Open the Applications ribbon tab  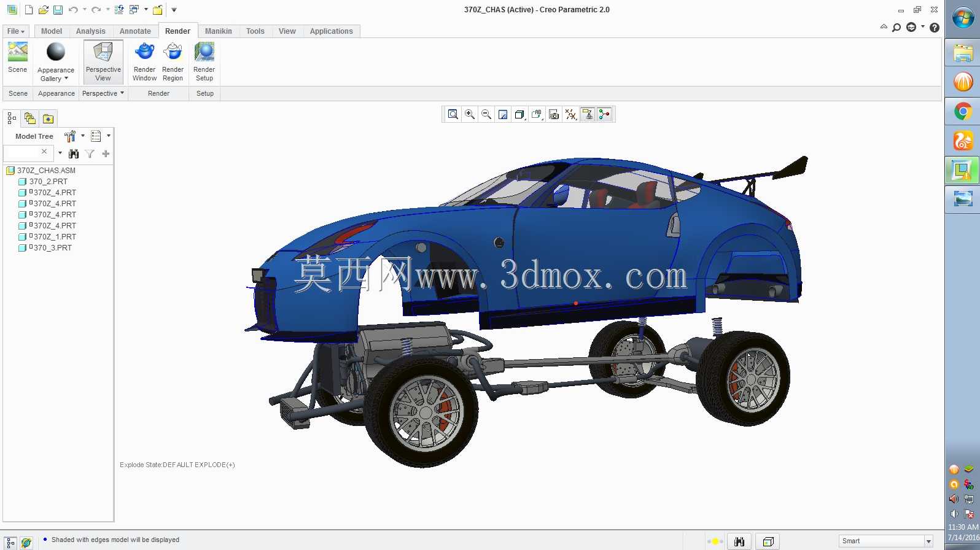pos(332,31)
